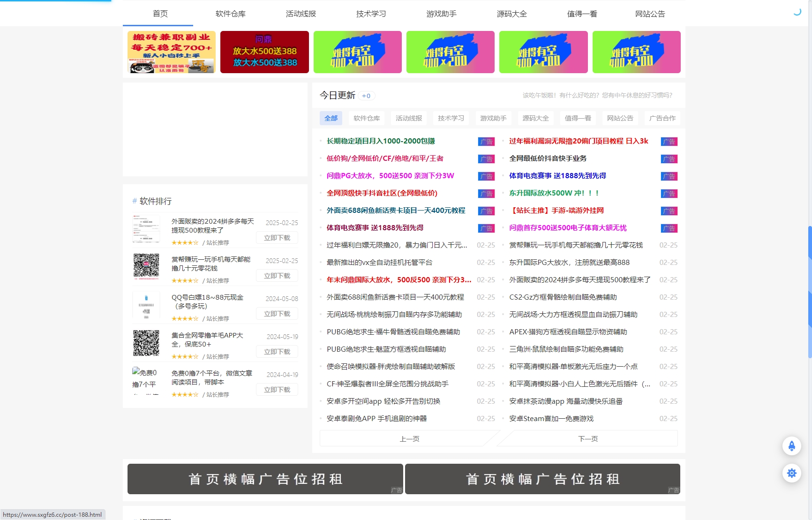Open the gear settings floating icon
This screenshot has height=520, width=812.
pos(791,473)
